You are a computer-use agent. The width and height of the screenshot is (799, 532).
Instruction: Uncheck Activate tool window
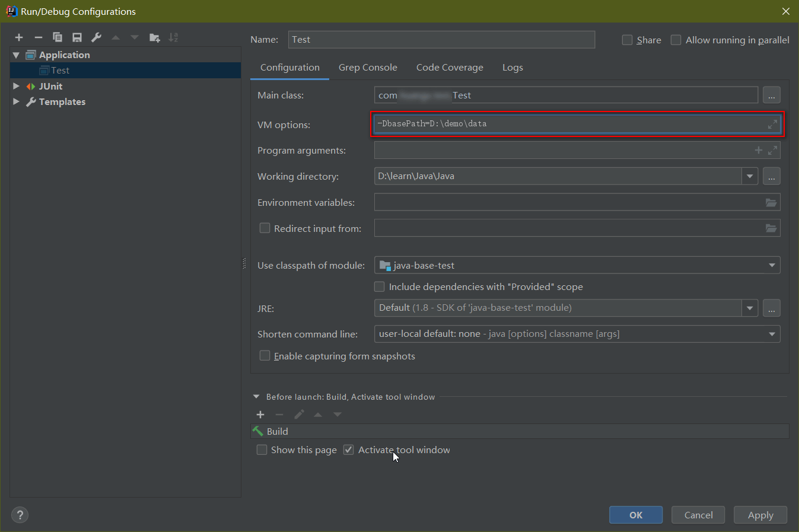[x=349, y=450]
